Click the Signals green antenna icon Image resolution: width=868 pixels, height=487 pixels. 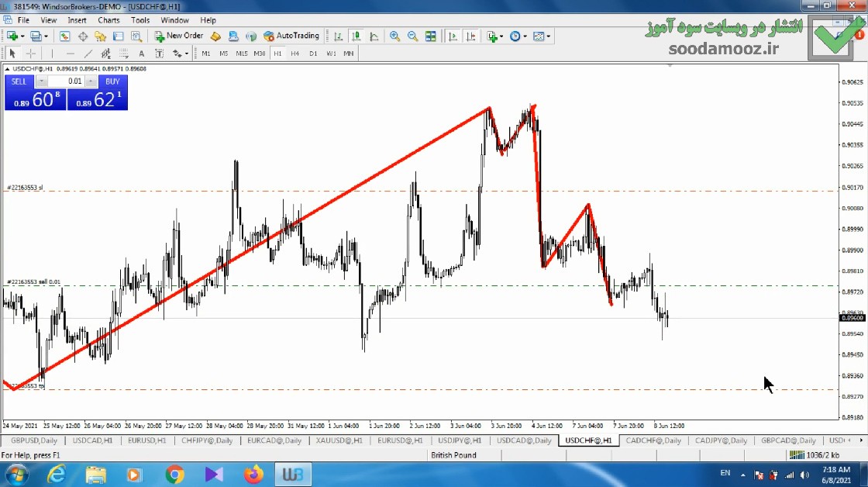click(x=251, y=36)
